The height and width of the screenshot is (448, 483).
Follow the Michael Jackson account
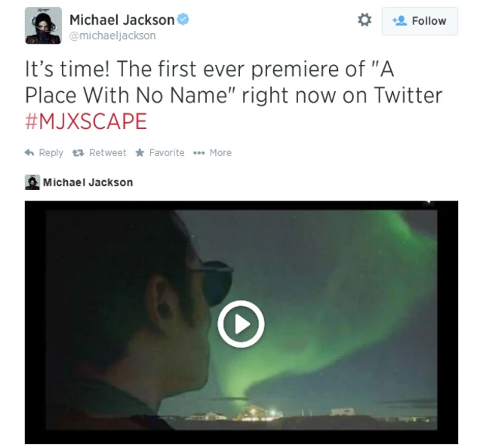tap(420, 21)
